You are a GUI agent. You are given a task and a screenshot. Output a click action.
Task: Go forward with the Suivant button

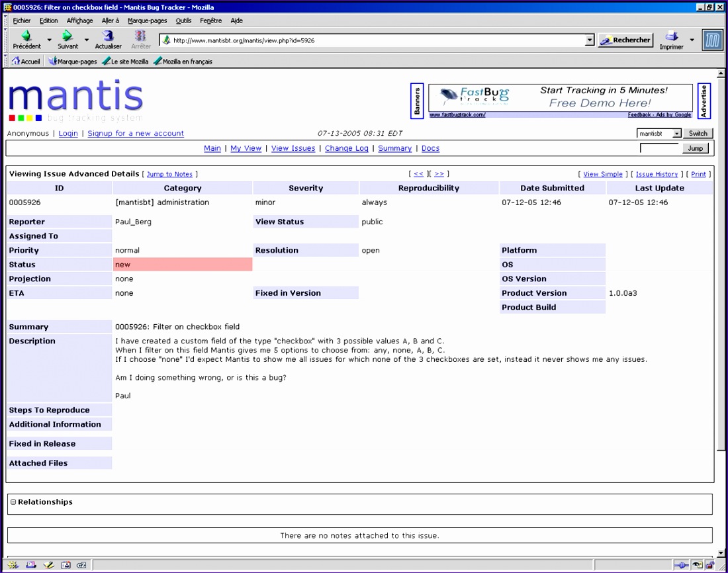(68, 40)
